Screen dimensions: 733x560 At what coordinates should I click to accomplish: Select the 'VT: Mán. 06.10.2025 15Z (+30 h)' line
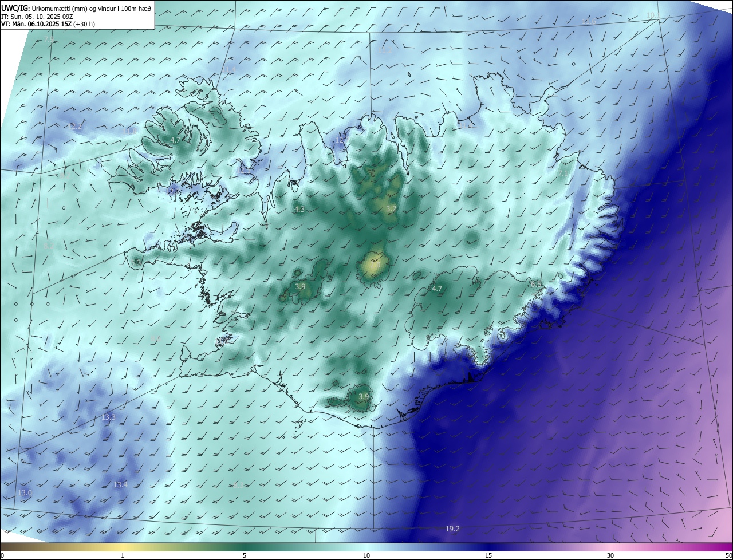(x=48, y=24)
